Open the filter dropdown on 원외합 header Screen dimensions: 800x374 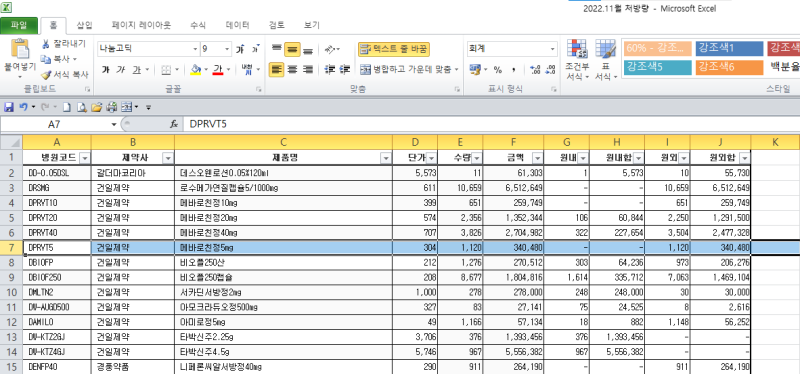click(x=744, y=158)
